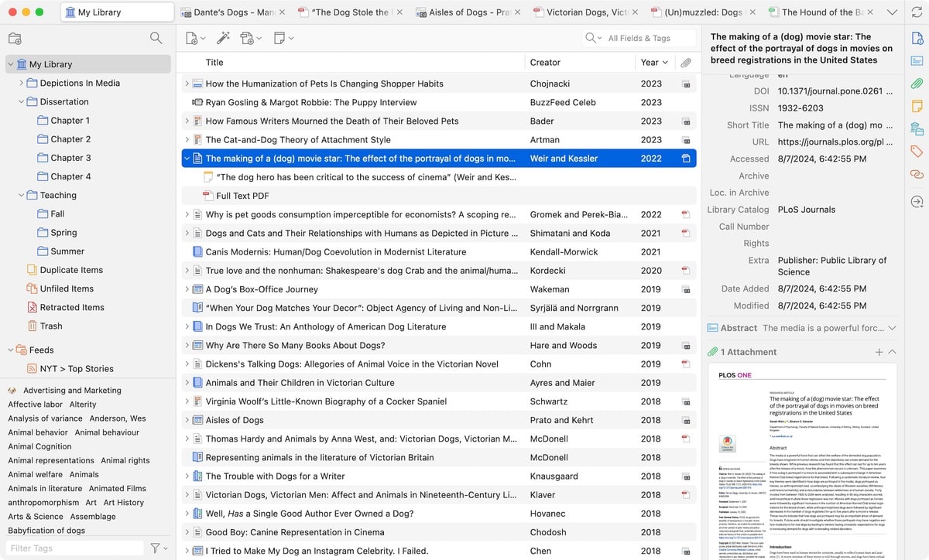Click the New Collection icon
929x560 pixels.
point(15,37)
